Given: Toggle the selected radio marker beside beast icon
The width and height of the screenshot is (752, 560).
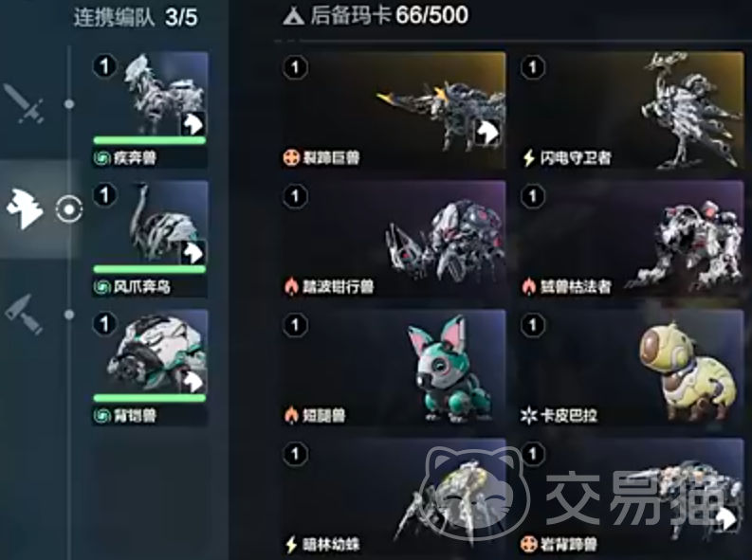Looking at the screenshot, I should 69,208.
